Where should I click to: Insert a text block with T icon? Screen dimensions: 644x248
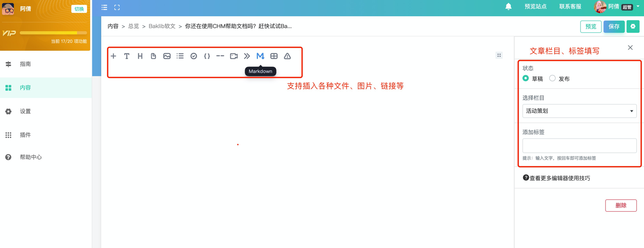(x=127, y=56)
